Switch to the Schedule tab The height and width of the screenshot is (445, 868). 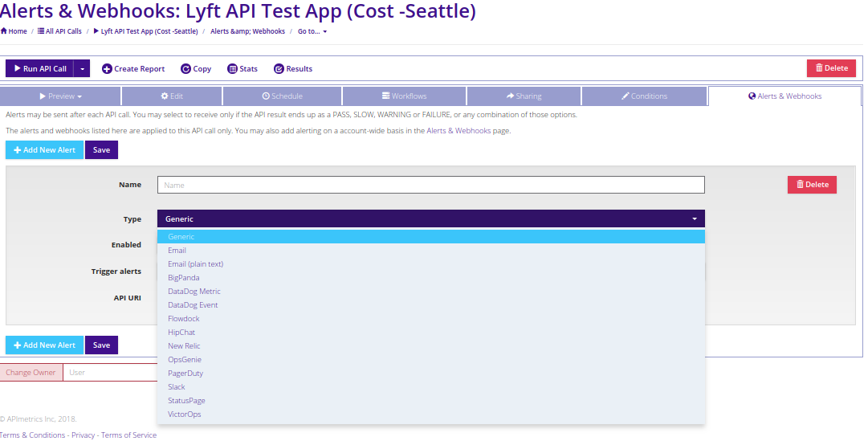pos(282,96)
